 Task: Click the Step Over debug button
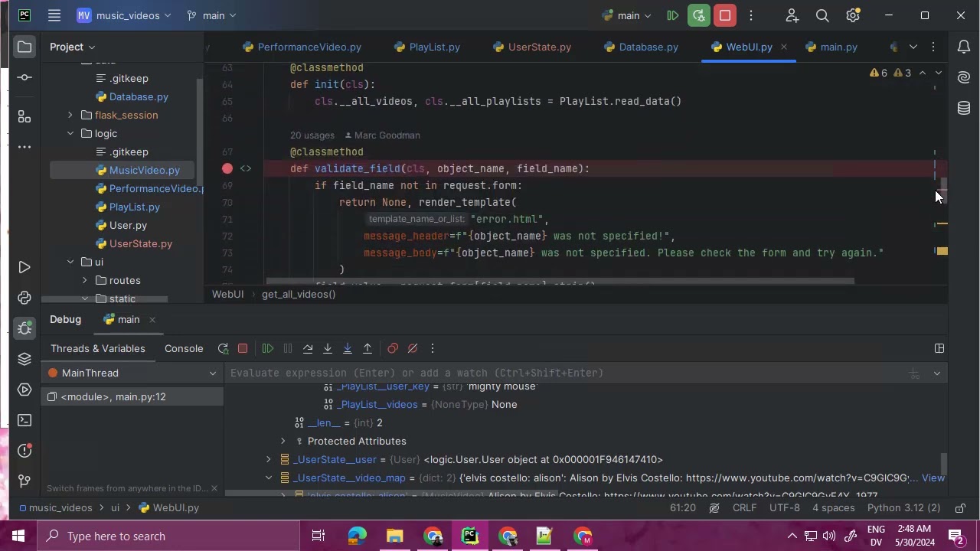[308, 348]
